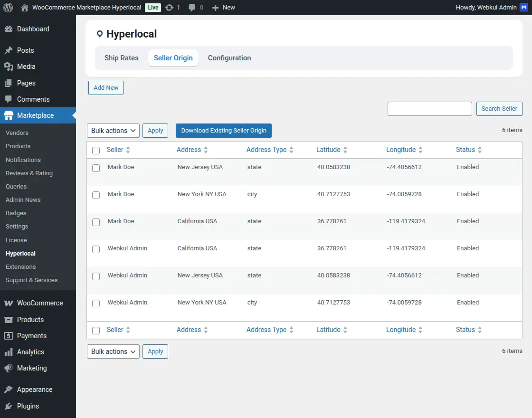This screenshot has width=532, height=418.
Task: Sort by Seller using header arrows
Action: pyautogui.click(x=128, y=150)
